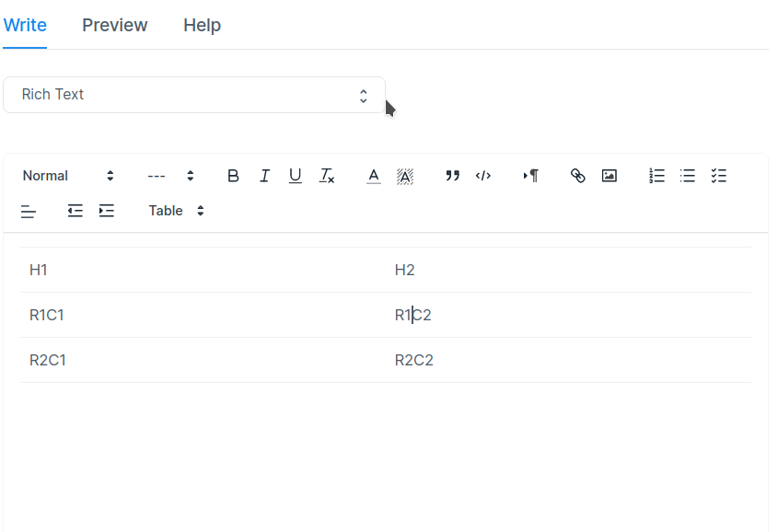
Task: Decrease the indent level
Action: 75,211
